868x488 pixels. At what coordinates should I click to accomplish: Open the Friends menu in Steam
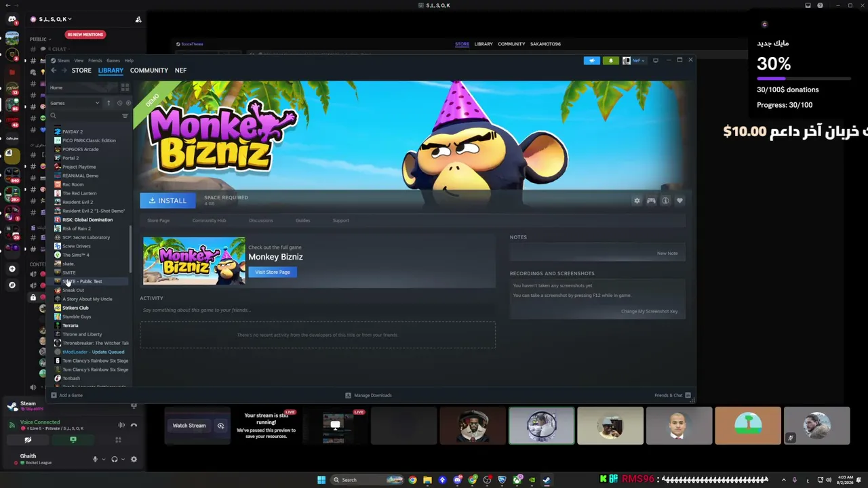[x=95, y=60]
